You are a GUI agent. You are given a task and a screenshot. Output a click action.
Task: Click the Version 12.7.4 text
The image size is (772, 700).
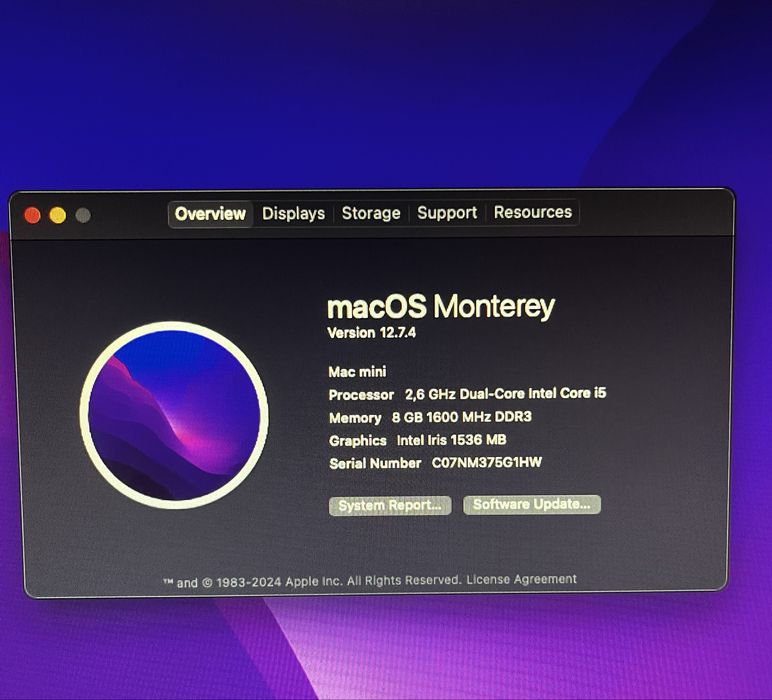click(372, 333)
